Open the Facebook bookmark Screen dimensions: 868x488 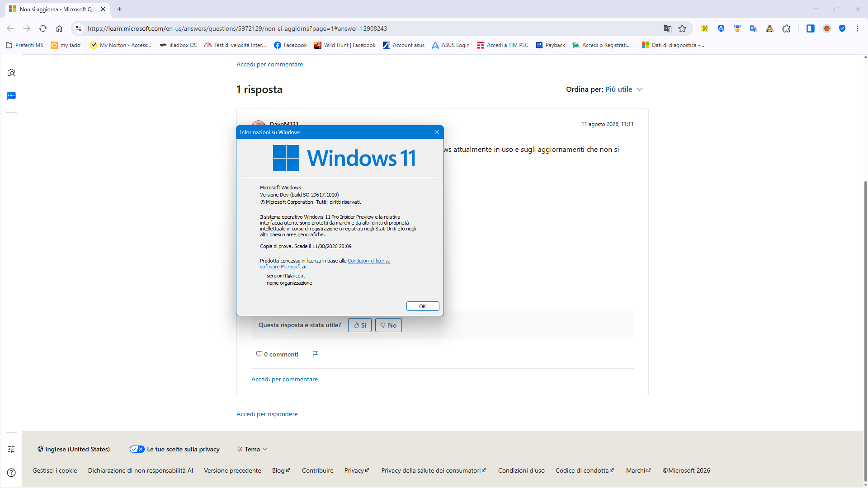290,45
